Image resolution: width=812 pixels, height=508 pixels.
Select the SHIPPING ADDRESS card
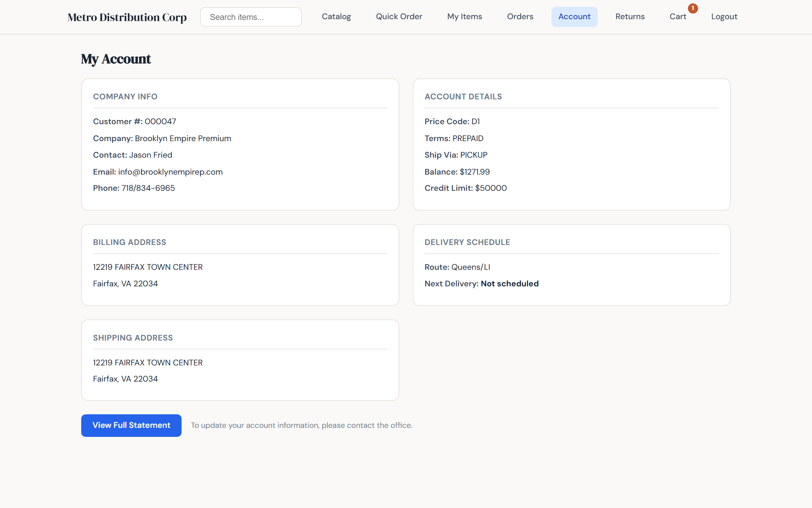133,338
